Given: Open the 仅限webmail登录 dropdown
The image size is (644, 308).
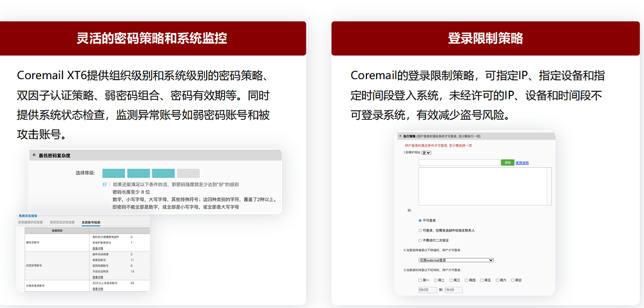Looking at the screenshot, I should pyautogui.click(x=456, y=260).
